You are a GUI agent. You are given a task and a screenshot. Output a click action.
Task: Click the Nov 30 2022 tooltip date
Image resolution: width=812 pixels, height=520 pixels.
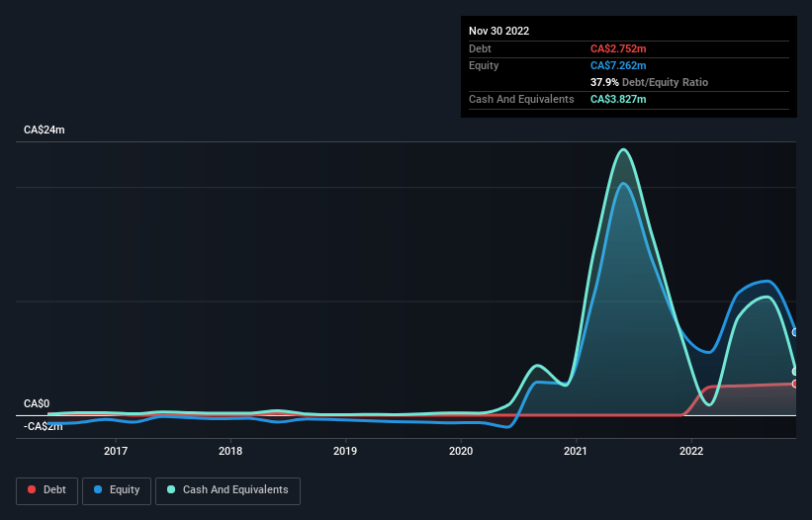tap(498, 31)
